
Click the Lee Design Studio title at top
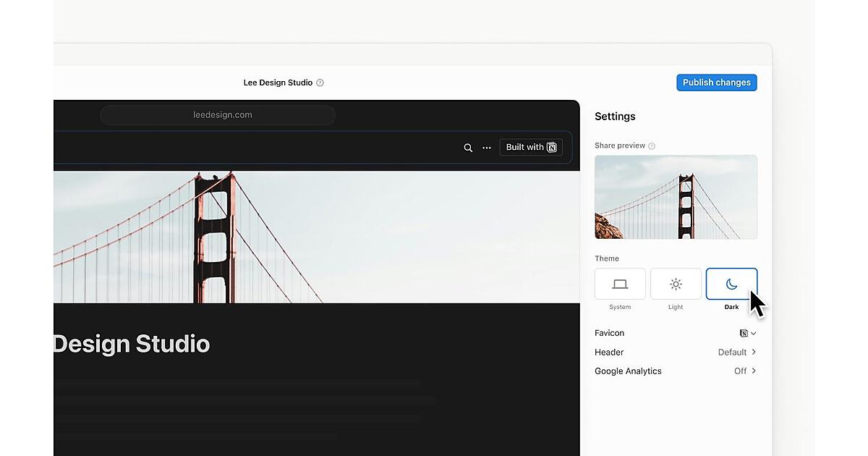(x=278, y=83)
